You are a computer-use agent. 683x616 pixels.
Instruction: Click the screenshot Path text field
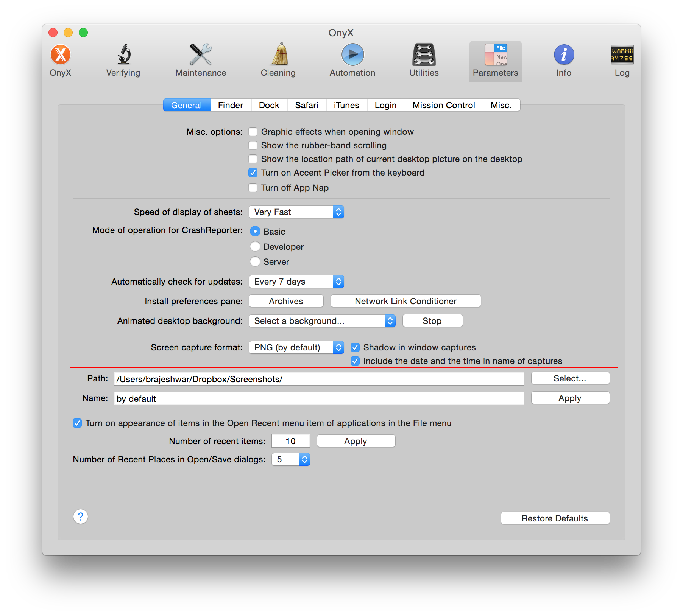click(319, 379)
